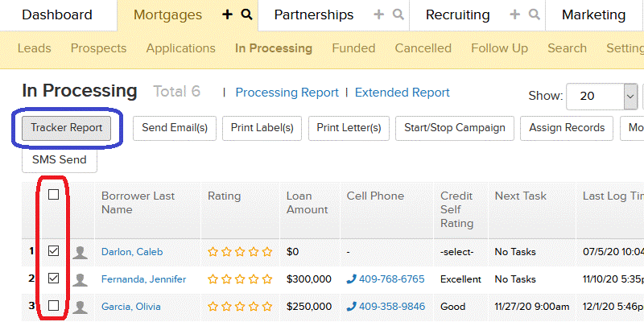Click the $250,000 loan amount cell
The image size is (644, 322).
[309, 307]
